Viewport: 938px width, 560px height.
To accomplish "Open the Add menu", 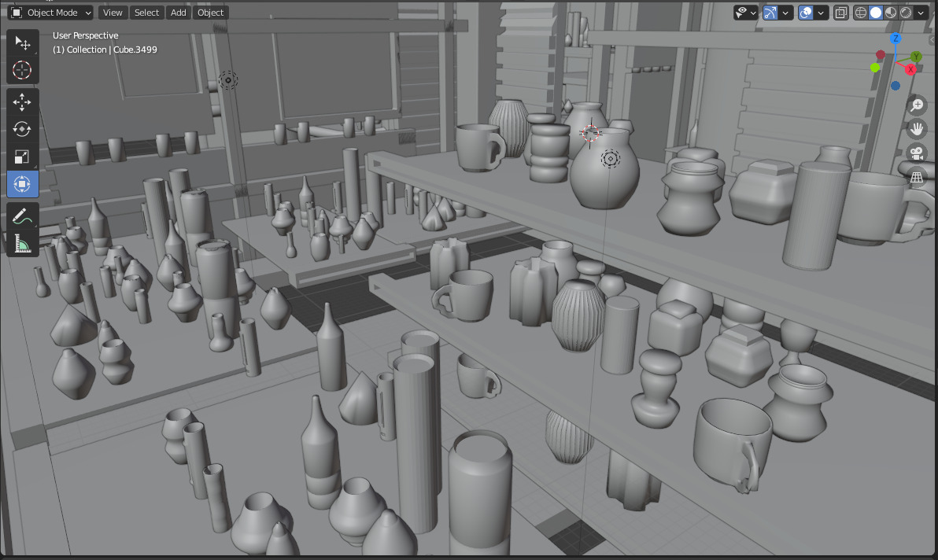I will coord(179,13).
